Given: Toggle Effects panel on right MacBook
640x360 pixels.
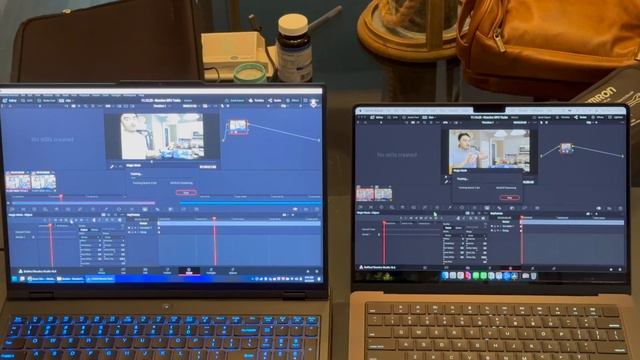Looking at the screenshot, I should click(x=597, y=117).
